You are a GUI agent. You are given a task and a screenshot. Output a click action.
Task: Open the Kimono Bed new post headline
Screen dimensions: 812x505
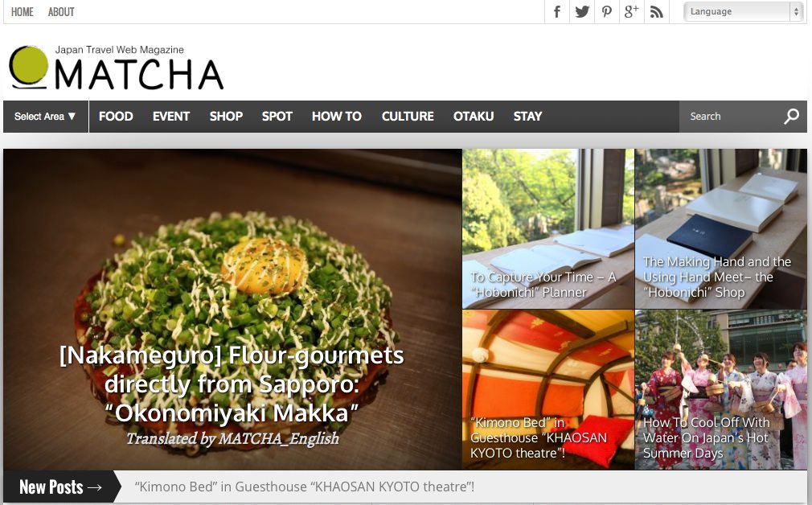(305, 487)
